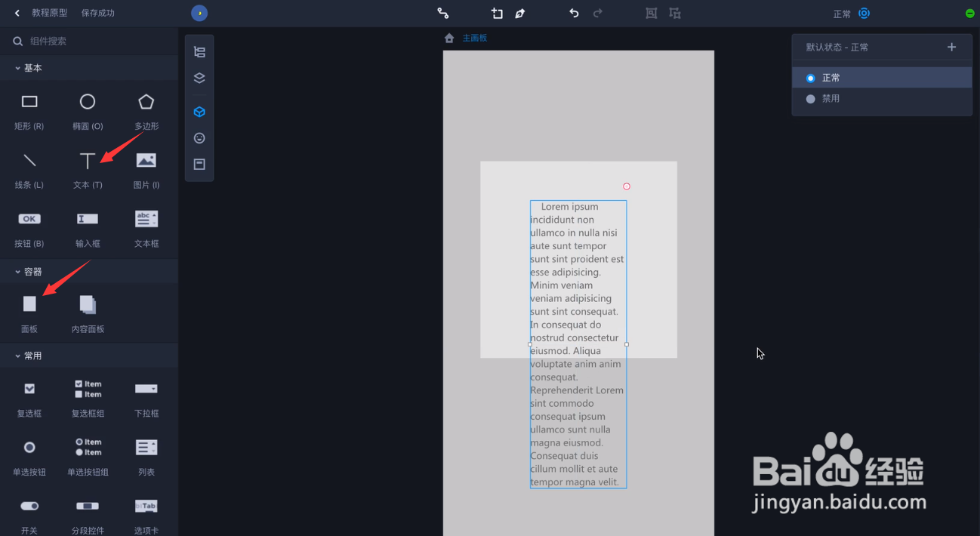
Task: Open the outline tree panel icon
Action: tap(199, 52)
